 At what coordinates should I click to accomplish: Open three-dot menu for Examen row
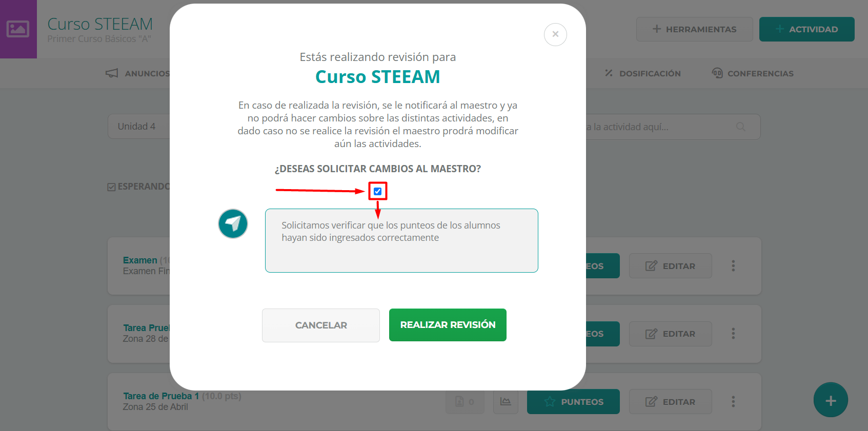[733, 265]
